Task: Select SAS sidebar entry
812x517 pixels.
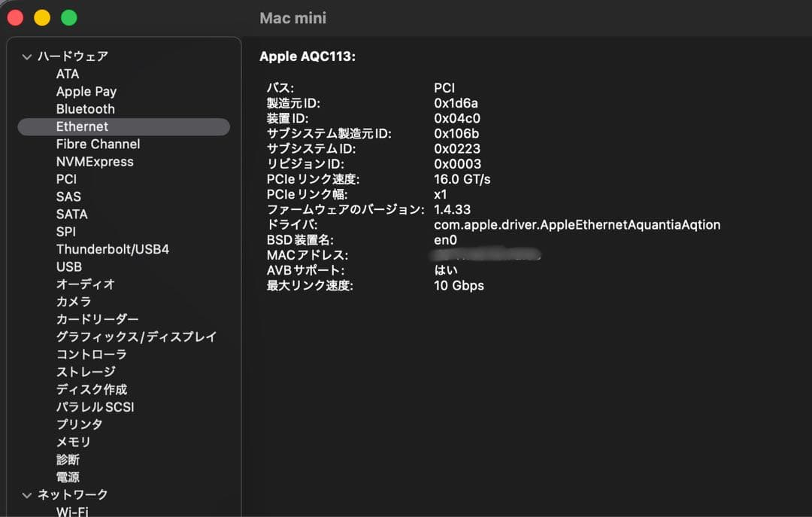Action: (x=68, y=196)
